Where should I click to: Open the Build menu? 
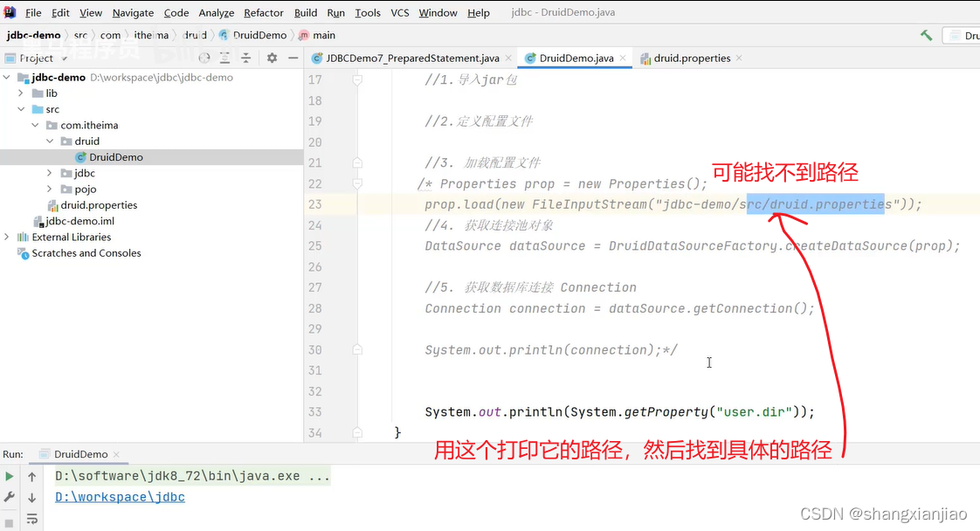point(306,12)
